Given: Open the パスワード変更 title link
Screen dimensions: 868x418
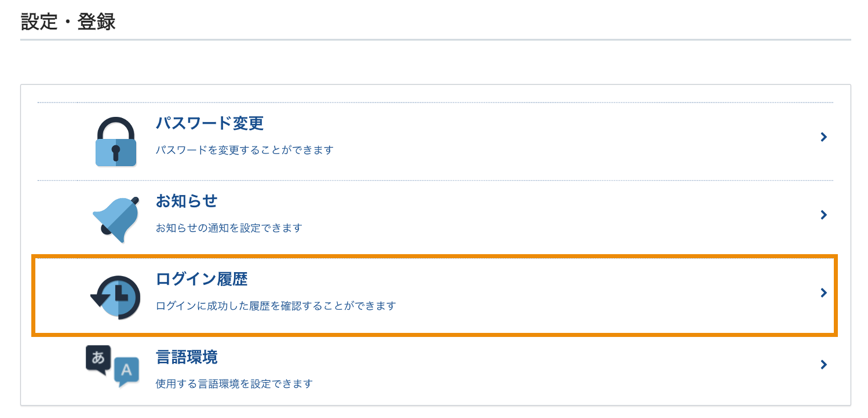Looking at the screenshot, I should [210, 123].
